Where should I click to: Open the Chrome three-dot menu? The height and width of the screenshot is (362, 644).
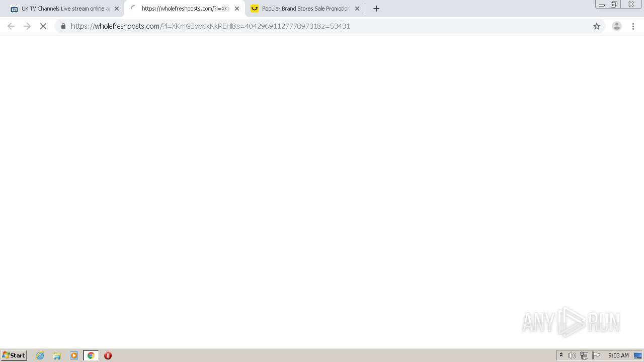point(633,26)
